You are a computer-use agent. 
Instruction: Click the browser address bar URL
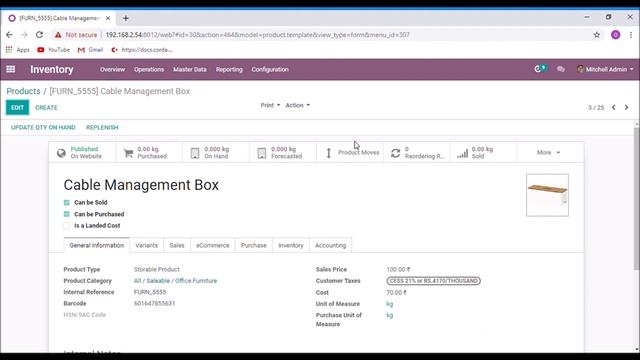[x=258, y=35]
